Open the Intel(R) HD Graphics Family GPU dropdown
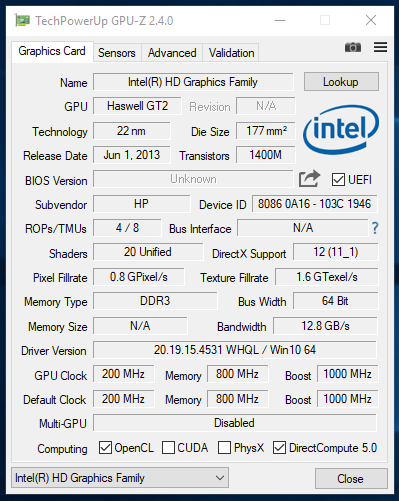 [x=120, y=478]
